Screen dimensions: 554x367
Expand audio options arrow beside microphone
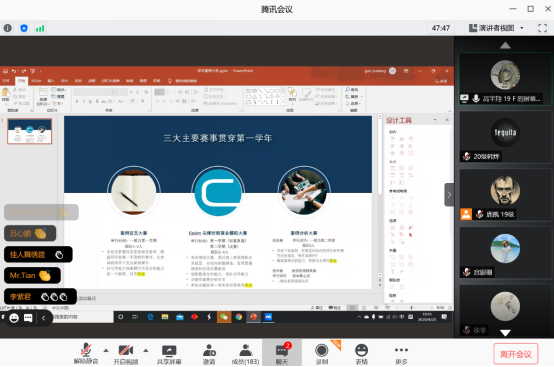[106, 350]
